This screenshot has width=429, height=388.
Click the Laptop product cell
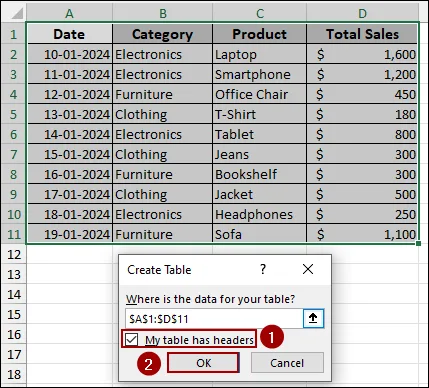pos(260,54)
